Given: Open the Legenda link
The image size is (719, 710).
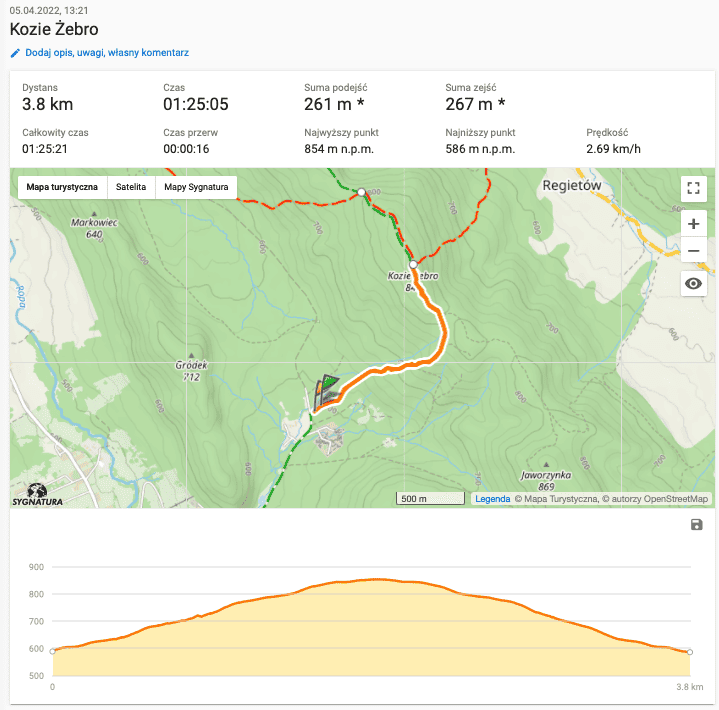Looking at the screenshot, I should (x=492, y=499).
